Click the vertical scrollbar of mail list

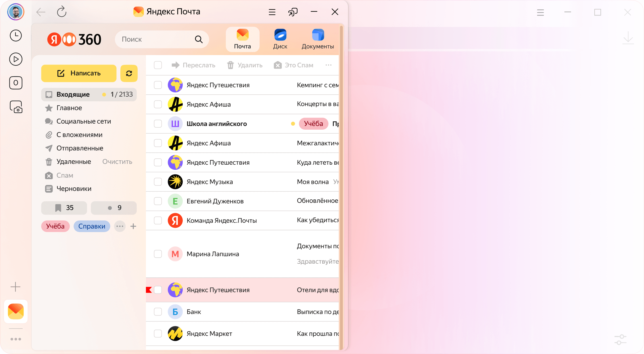point(341,188)
